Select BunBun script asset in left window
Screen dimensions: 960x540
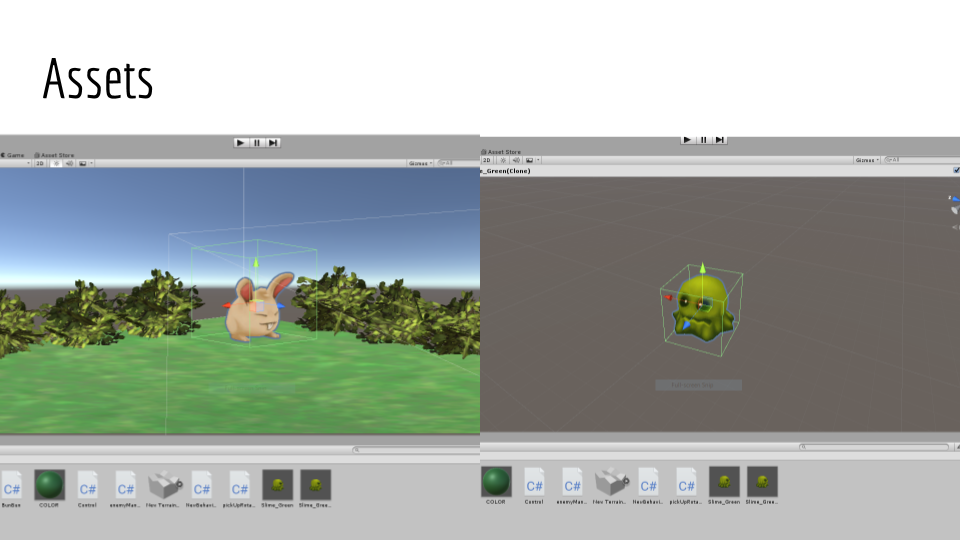(11, 489)
